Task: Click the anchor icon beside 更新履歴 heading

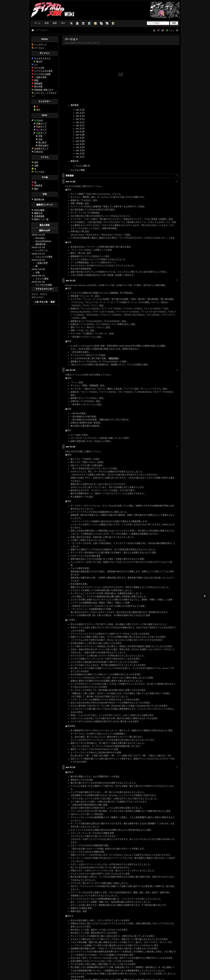Action: pos(176,176)
